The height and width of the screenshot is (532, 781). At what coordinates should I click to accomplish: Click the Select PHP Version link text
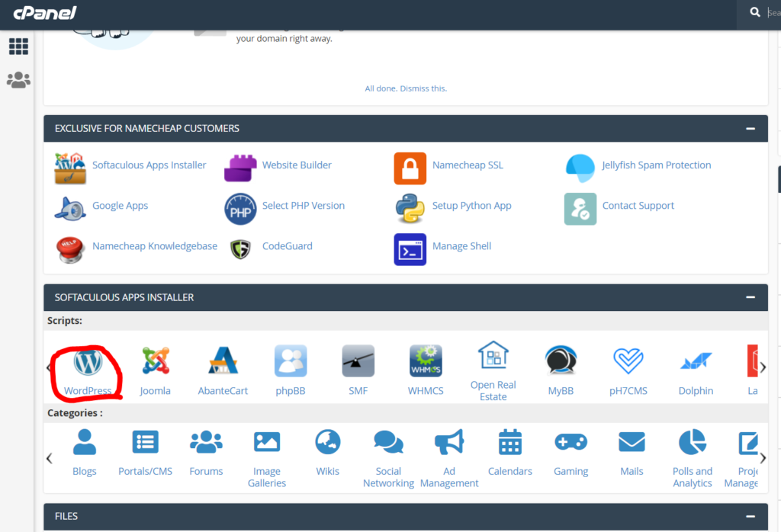click(304, 206)
